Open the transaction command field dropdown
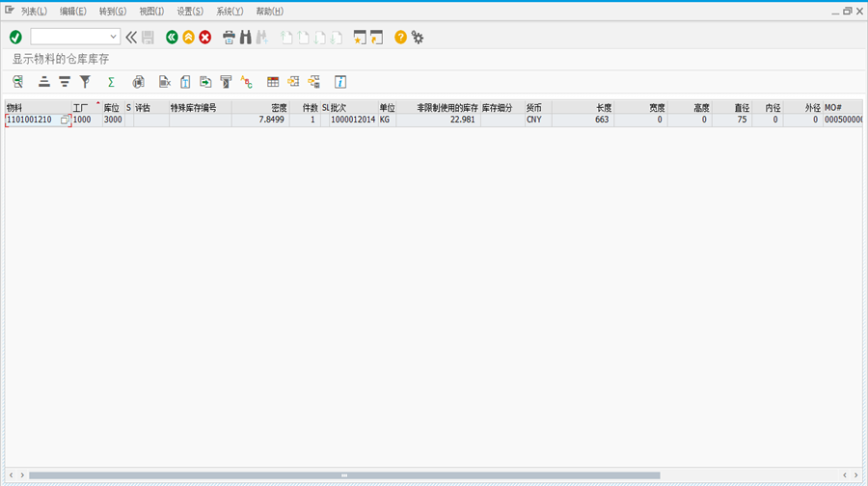The height and width of the screenshot is (486, 868). coord(113,37)
